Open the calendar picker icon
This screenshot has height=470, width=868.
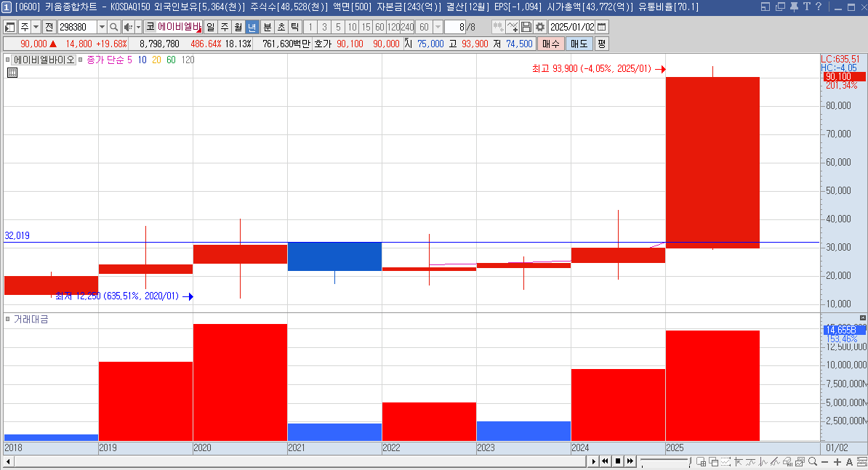point(602,27)
